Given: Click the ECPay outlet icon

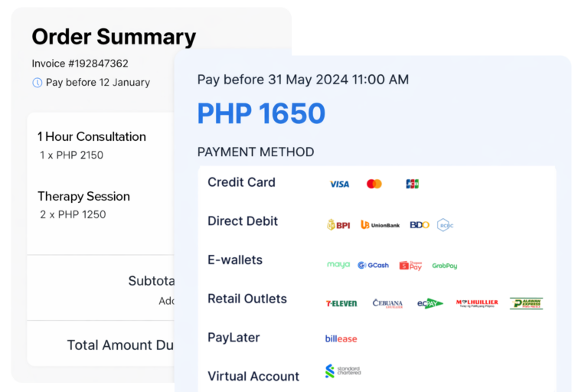Looking at the screenshot, I should 430,303.
